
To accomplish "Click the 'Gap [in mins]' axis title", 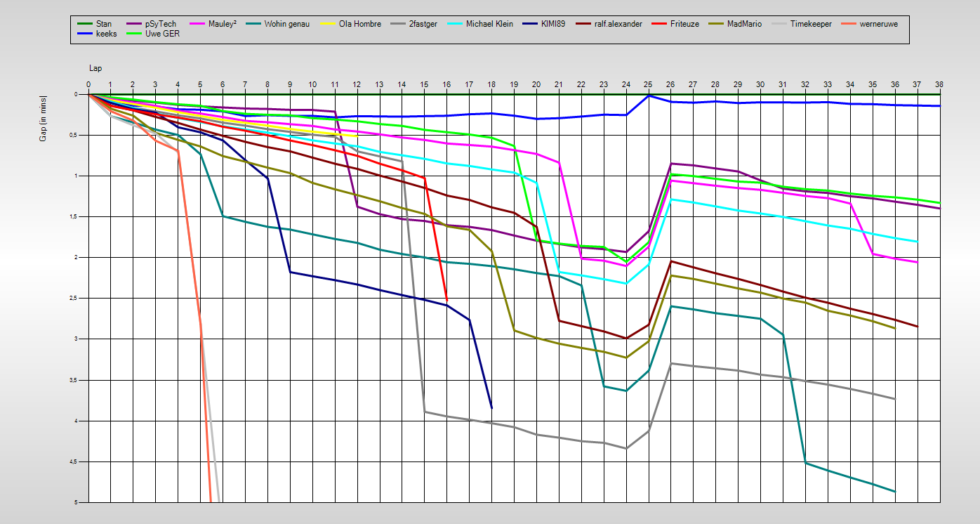I will coord(44,117).
